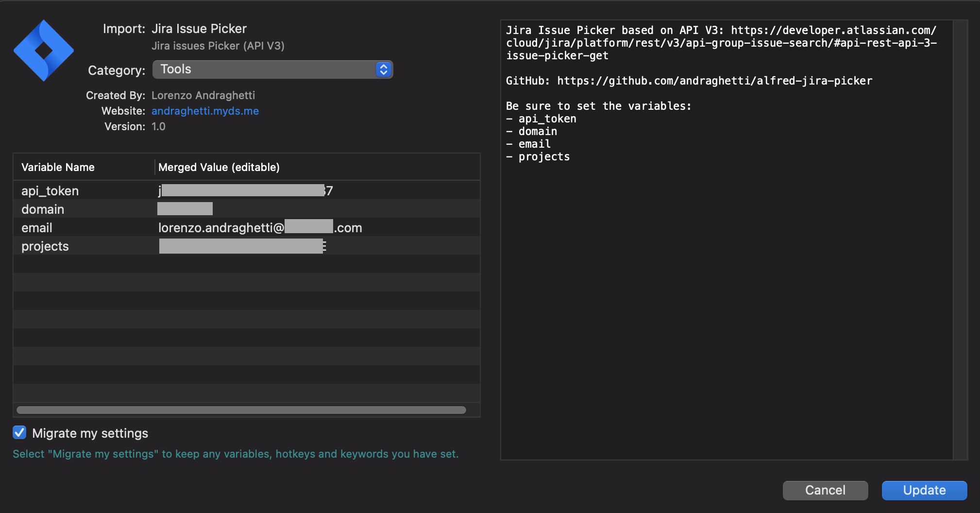Click the Jira Issue Picker workflow icon
The width and height of the screenshot is (980, 513).
[x=44, y=50]
